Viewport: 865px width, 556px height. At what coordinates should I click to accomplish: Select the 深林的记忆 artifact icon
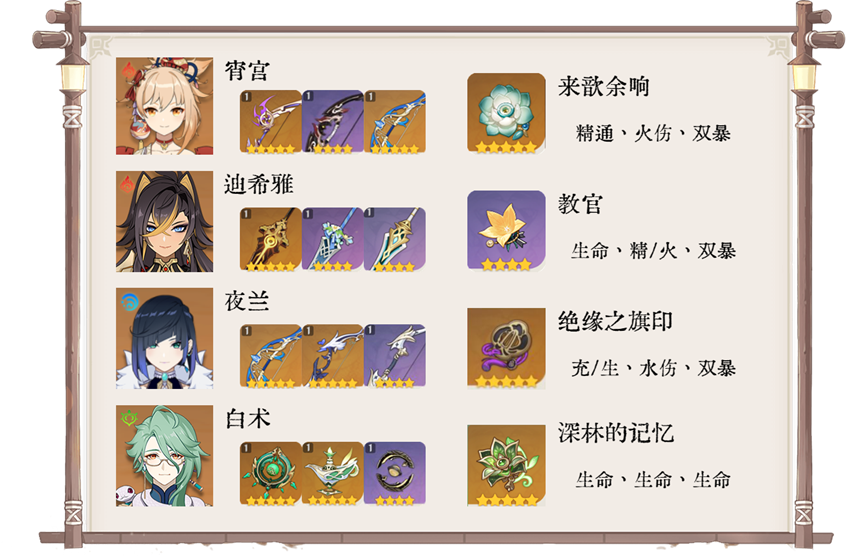(x=506, y=466)
